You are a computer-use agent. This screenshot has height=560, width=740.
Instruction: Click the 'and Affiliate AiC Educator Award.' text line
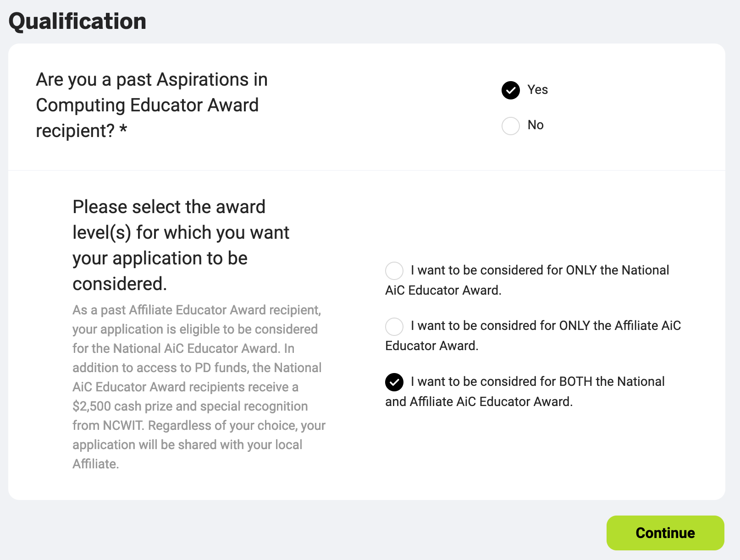pos(479,401)
